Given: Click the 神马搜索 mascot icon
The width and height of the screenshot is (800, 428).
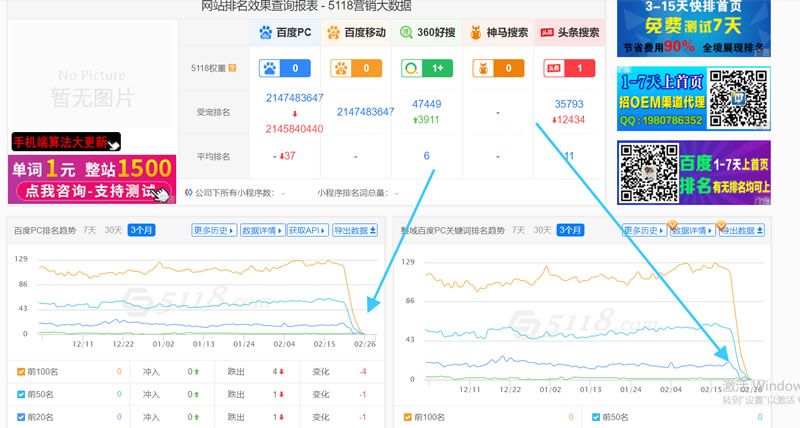Looking at the screenshot, I should pyautogui.click(x=476, y=33).
